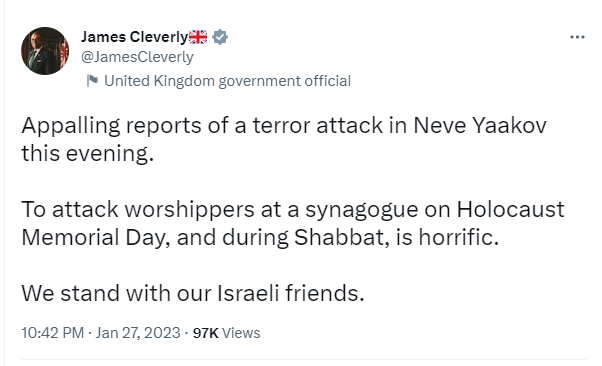Open the @JamesCleverly handle link
The height and width of the screenshot is (366, 602).
[x=137, y=57]
